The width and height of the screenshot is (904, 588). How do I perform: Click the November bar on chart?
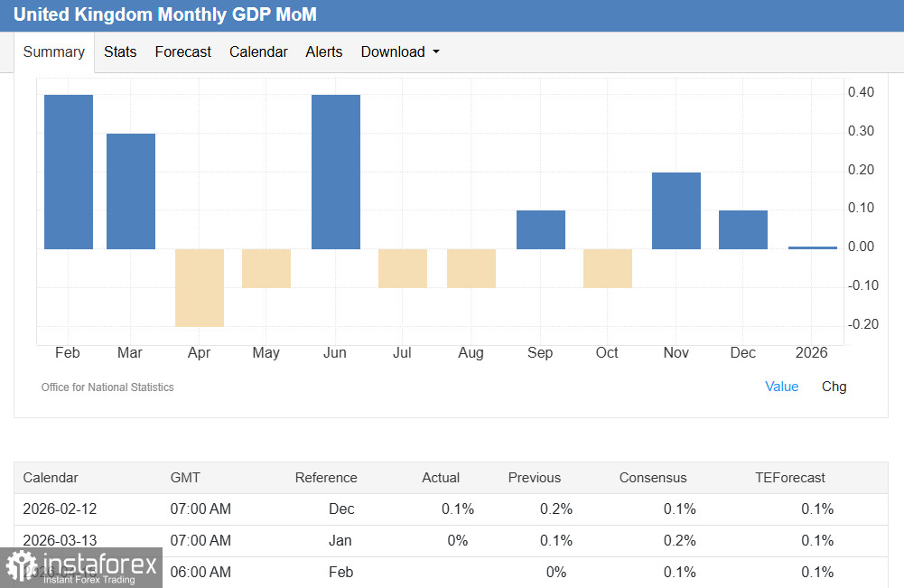click(676, 210)
